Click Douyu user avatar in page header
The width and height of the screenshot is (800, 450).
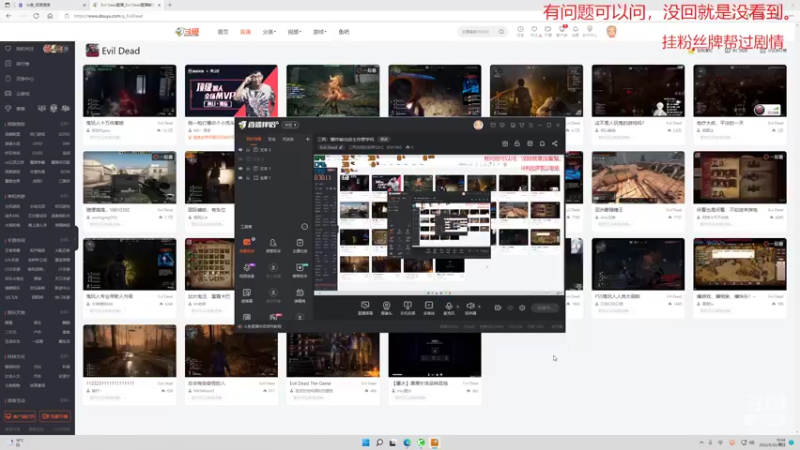tap(611, 32)
